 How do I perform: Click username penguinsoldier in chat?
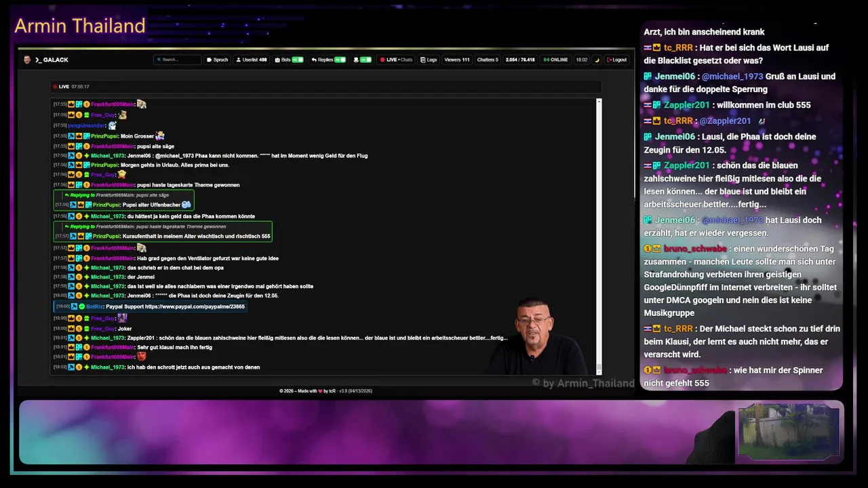coord(87,126)
